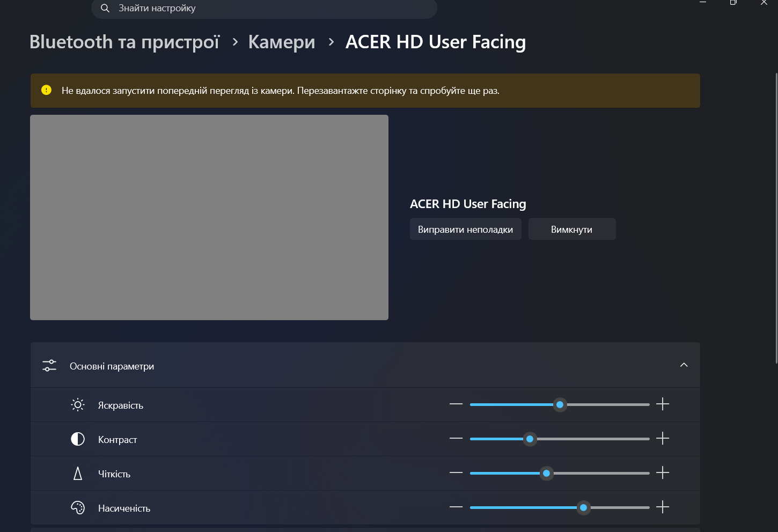The height and width of the screenshot is (532, 778).
Task: Increase Яскравість with plus button
Action: pyautogui.click(x=663, y=404)
